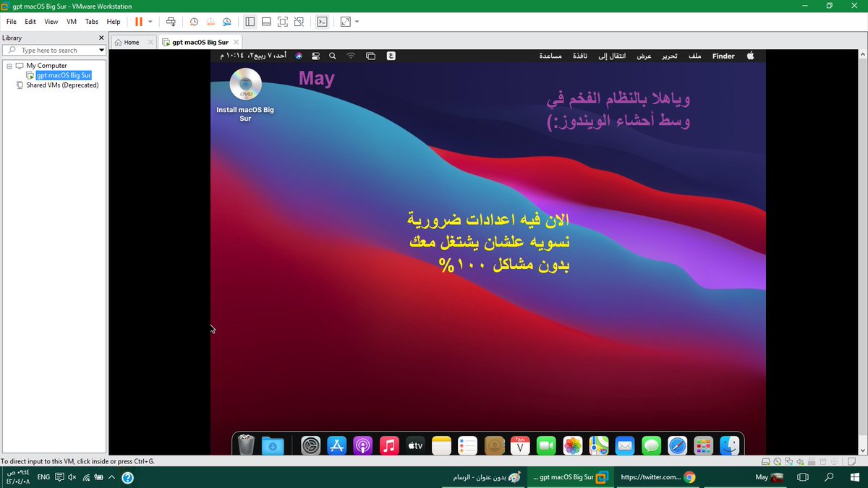
Task: Open the VM menu
Action: point(72,22)
